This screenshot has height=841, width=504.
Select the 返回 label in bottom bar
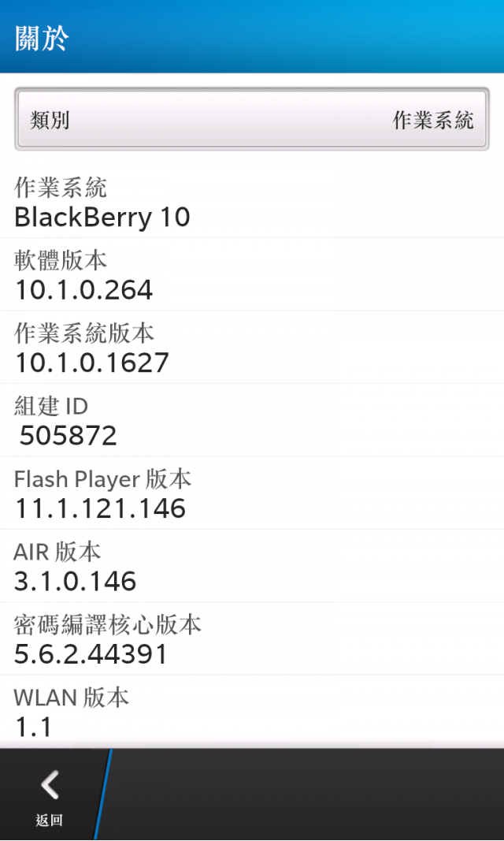[x=50, y=820]
